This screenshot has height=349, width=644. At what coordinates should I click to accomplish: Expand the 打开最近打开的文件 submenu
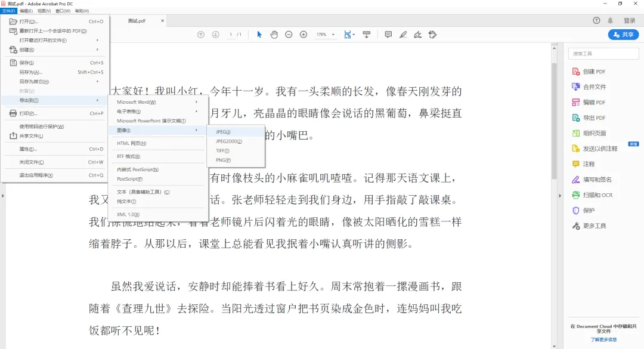tap(97, 41)
